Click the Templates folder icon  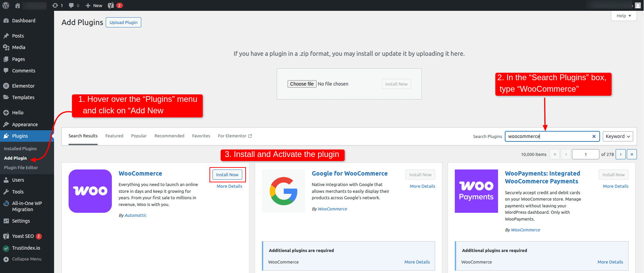pyautogui.click(x=6, y=97)
